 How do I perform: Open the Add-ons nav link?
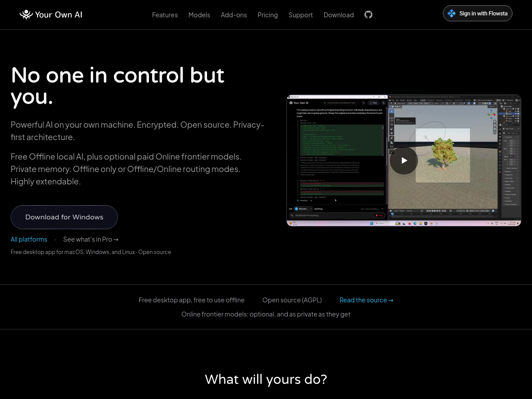[x=234, y=15]
